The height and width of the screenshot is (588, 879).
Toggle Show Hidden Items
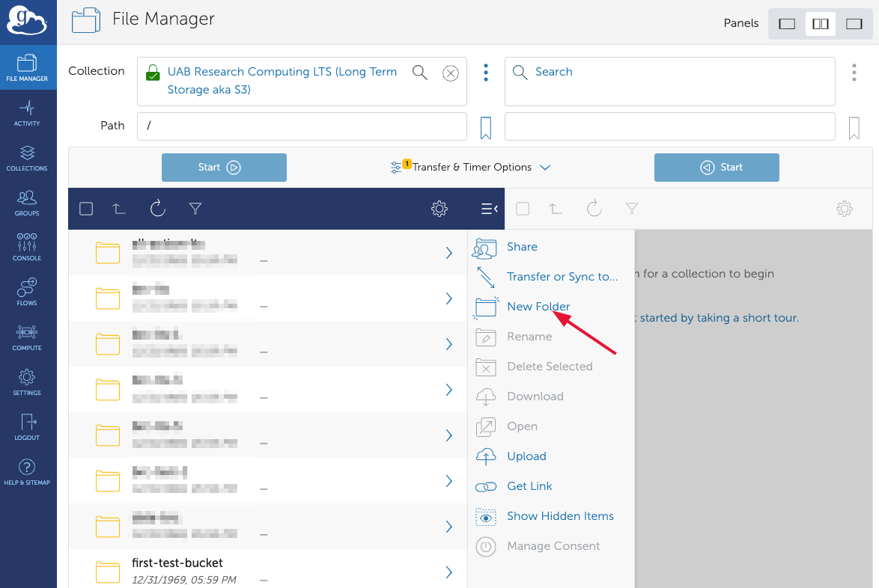560,516
